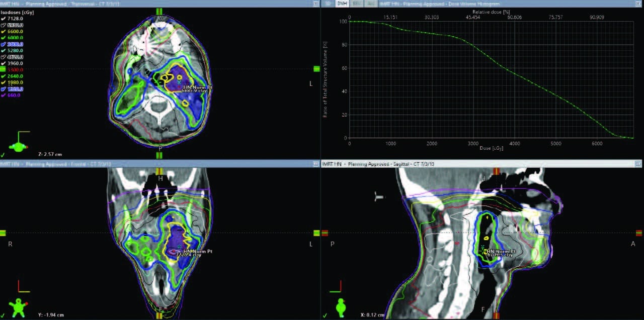Click the frontal view patient orientation icon
Viewport: 644px width, 320px height.
tap(19, 305)
